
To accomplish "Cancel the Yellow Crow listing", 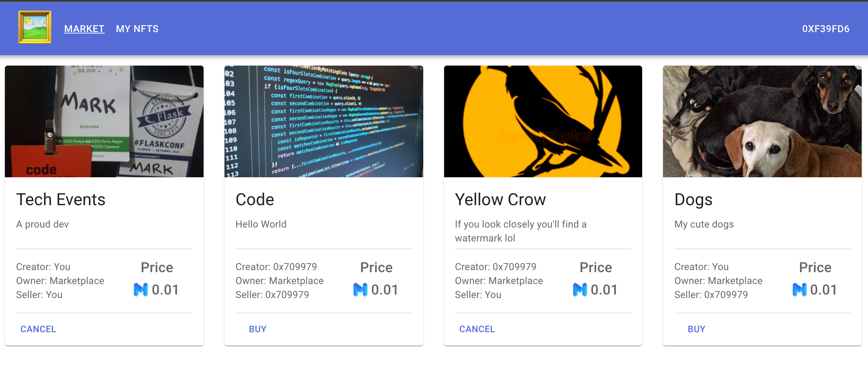I will pyautogui.click(x=477, y=329).
